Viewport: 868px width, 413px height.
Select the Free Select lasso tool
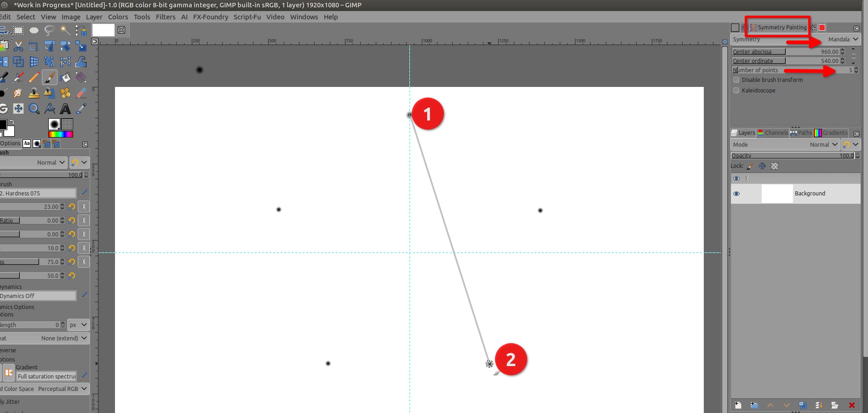[x=50, y=30]
